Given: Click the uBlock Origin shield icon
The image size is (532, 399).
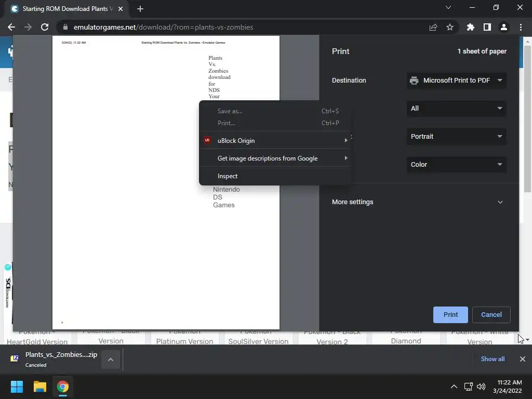Looking at the screenshot, I should pos(207,140).
